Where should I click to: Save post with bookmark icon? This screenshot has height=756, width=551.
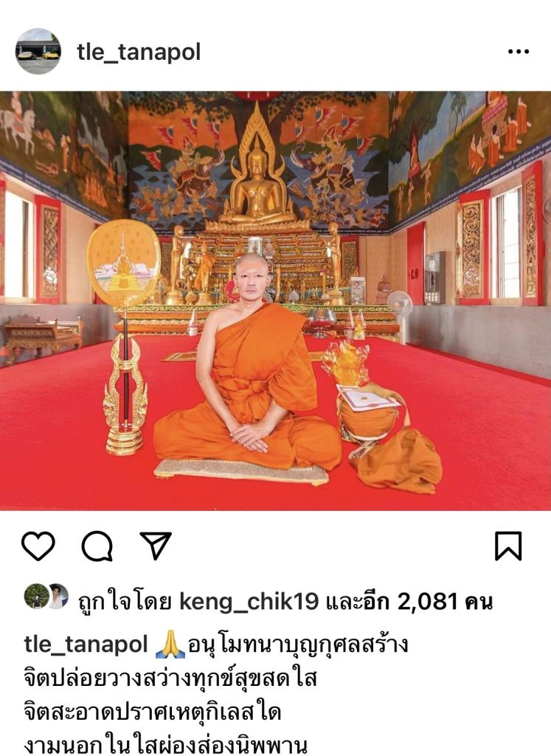click(509, 546)
